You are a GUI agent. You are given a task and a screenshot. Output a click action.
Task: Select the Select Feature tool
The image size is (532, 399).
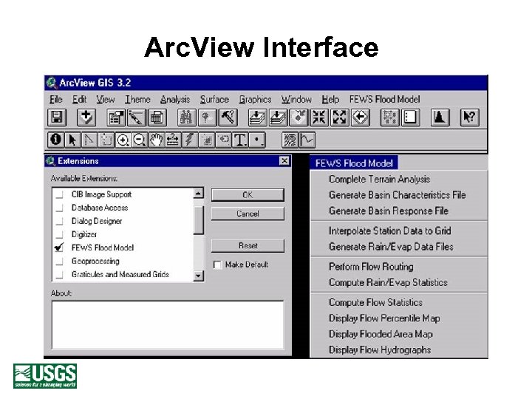click(106, 140)
